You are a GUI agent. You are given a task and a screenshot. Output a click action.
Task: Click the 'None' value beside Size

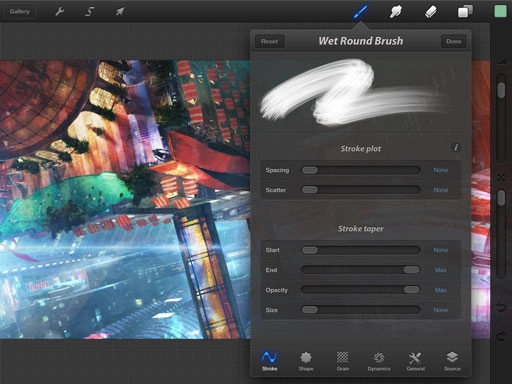pos(441,310)
